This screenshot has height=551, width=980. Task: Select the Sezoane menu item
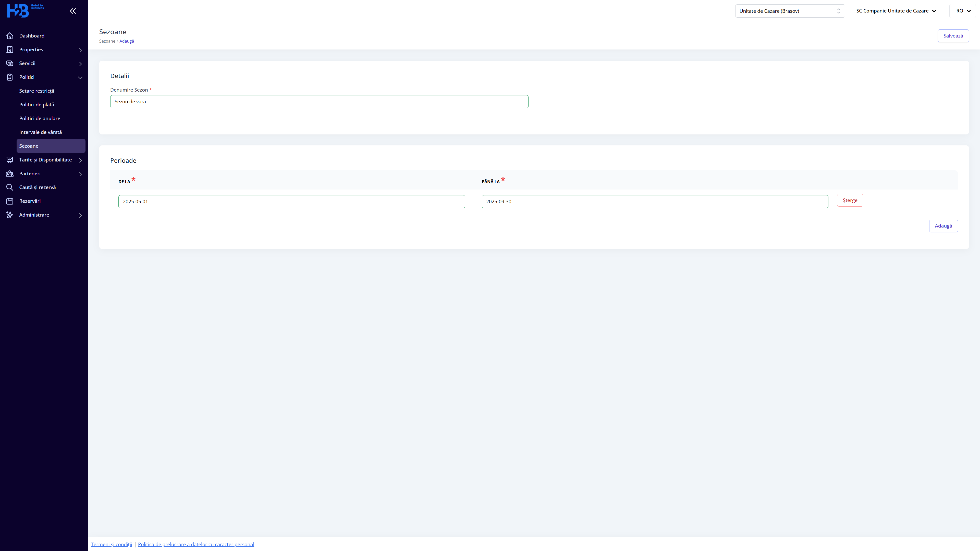pos(51,146)
